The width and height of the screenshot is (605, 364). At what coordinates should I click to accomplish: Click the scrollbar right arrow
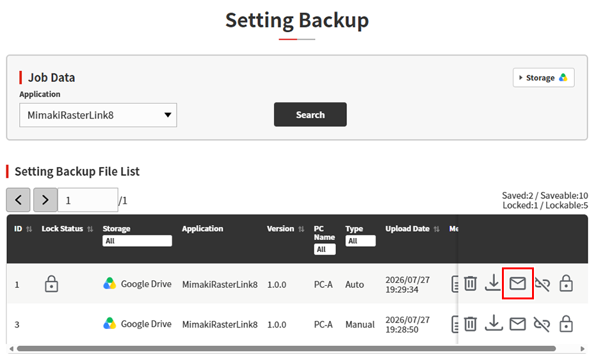(582, 349)
